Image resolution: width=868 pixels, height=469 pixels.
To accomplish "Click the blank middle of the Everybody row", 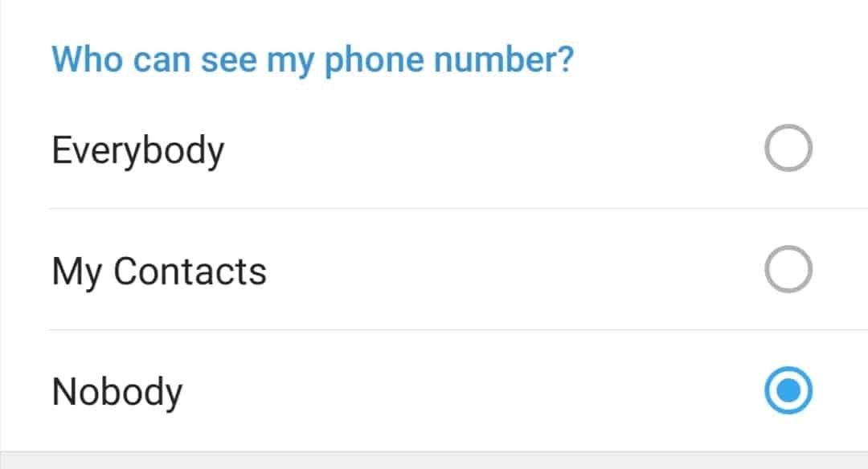I will [482, 150].
